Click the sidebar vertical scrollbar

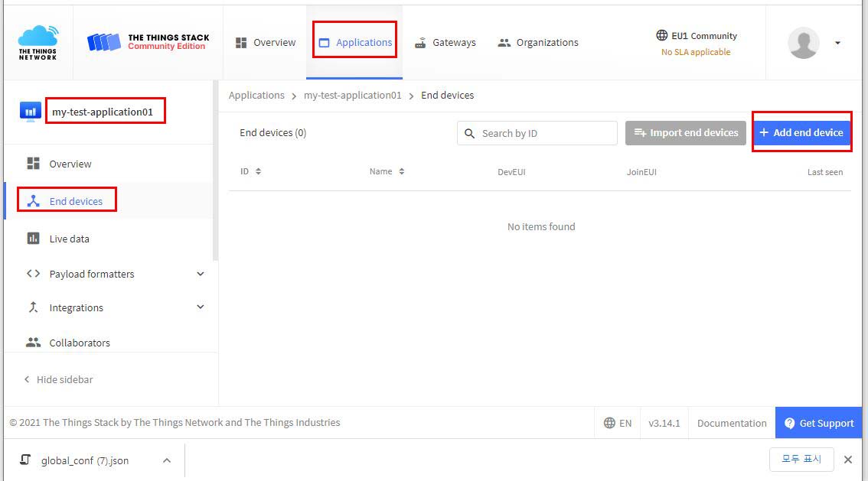pos(215,171)
